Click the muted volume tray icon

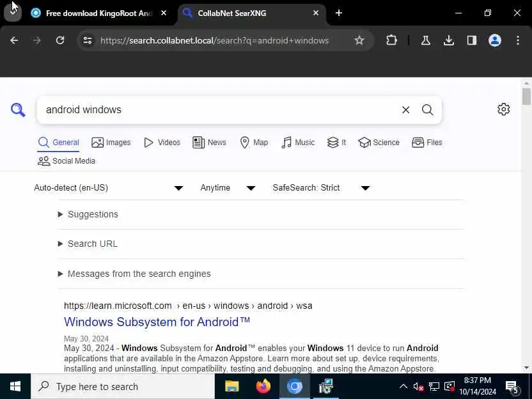point(418,386)
